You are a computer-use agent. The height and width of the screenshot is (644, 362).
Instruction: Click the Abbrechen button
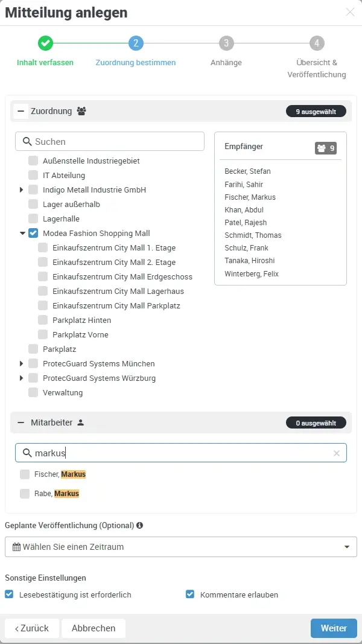coord(93,628)
